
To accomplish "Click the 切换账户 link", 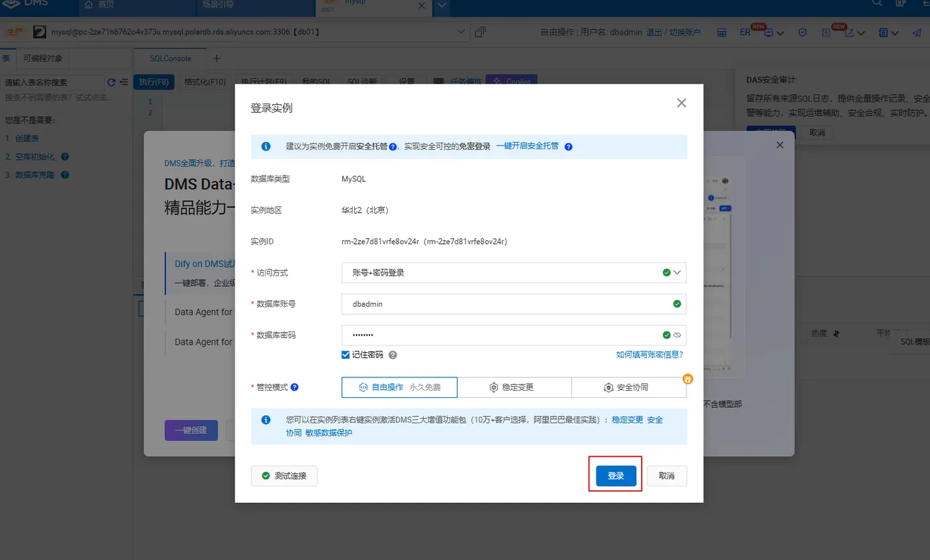I will pos(685,32).
